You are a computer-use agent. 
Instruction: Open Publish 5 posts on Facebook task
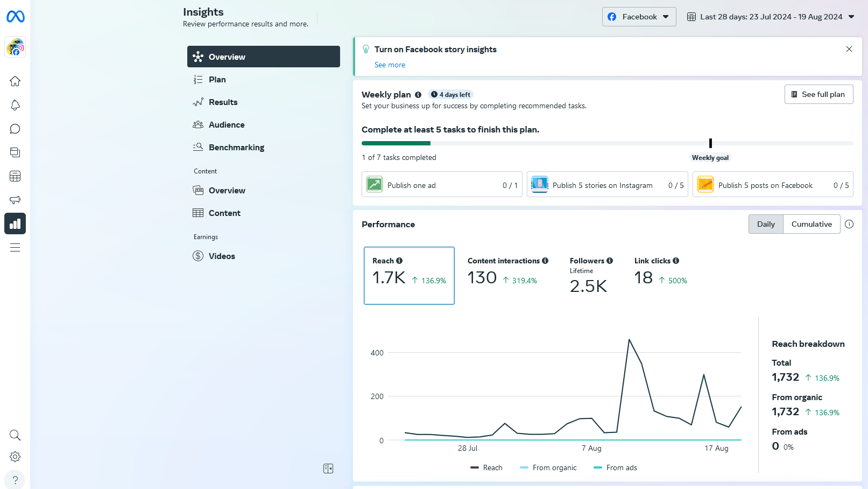[x=773, y=184]
